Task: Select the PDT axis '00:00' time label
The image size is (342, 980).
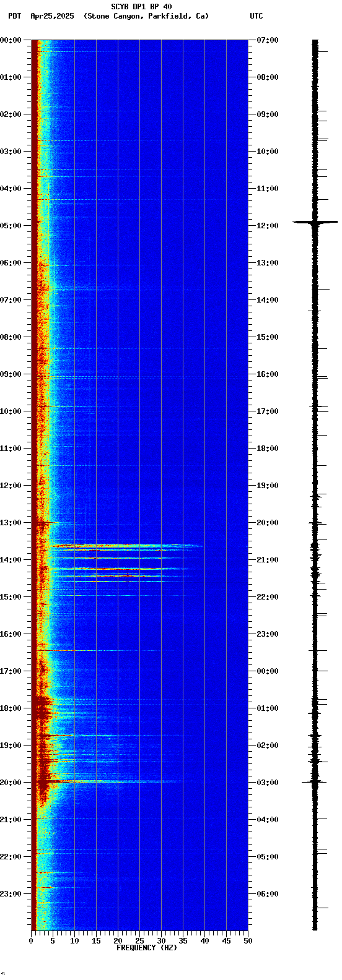Action: (x=11, y=40)
